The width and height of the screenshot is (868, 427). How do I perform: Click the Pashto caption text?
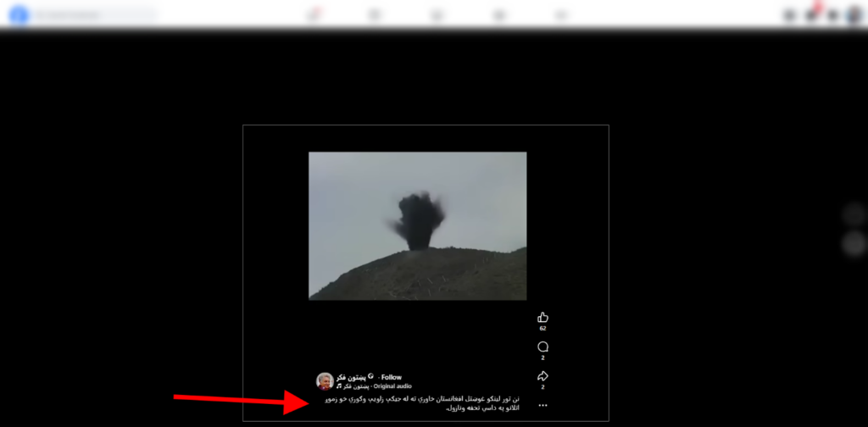(421, 402)
